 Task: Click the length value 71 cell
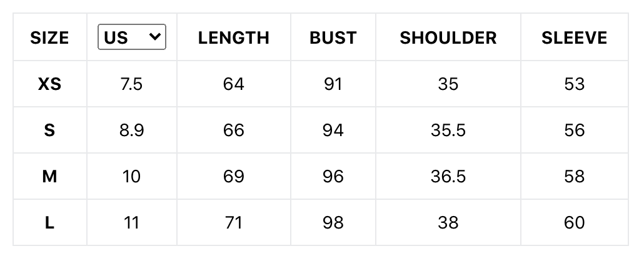[234, 223]
